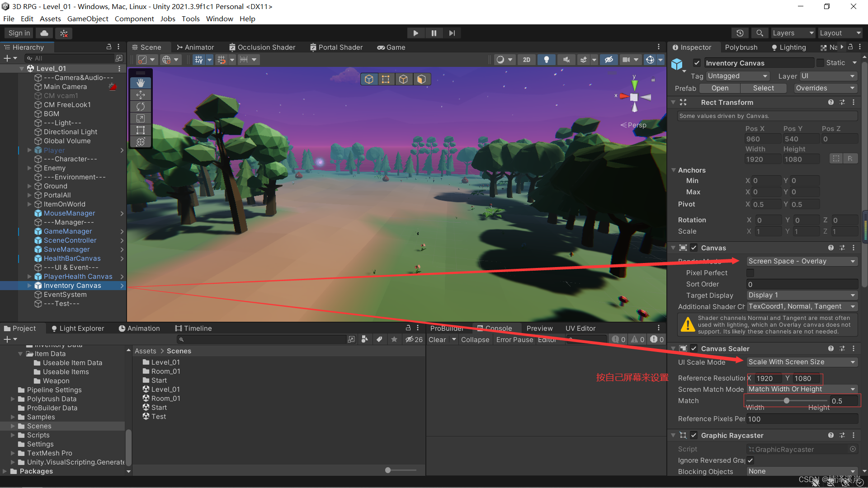Click the Play button
The image size is (868, 488).
point(415,33)
